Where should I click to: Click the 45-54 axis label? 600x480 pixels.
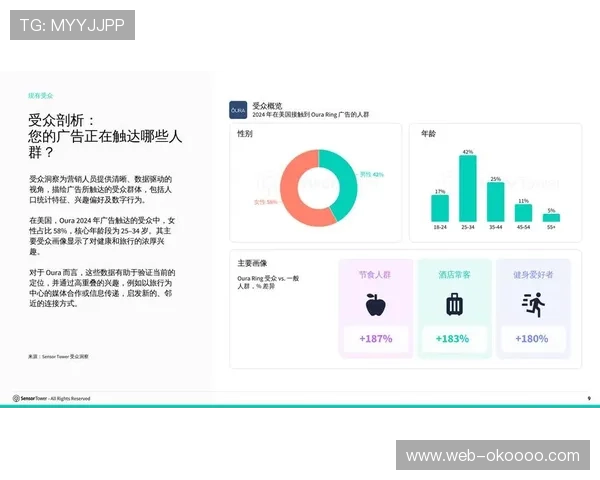pos(523,227)
